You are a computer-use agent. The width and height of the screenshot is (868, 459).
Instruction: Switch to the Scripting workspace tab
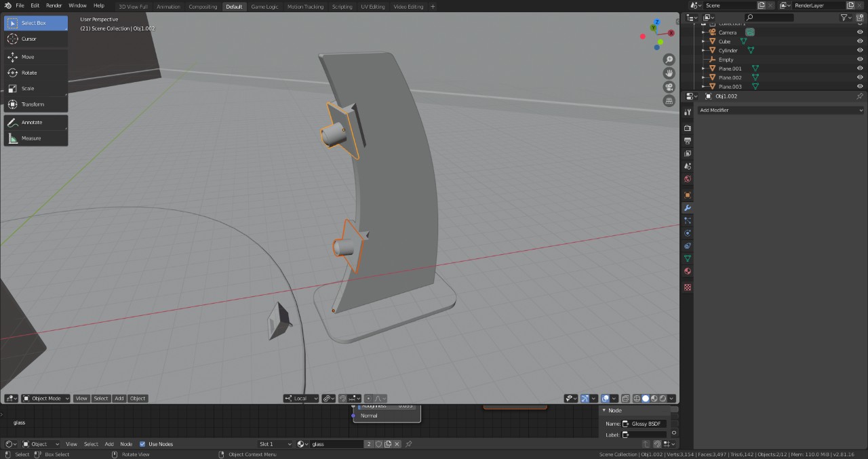342,7
